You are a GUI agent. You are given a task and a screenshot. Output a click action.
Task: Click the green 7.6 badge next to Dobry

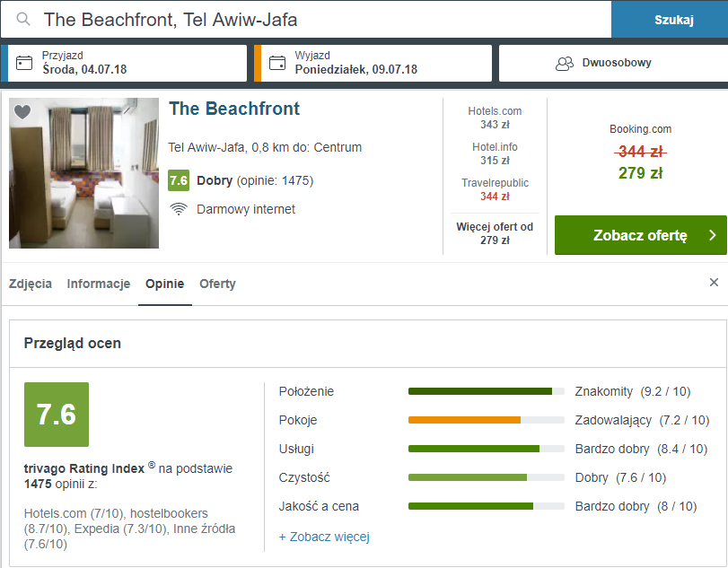pos(179,181)
